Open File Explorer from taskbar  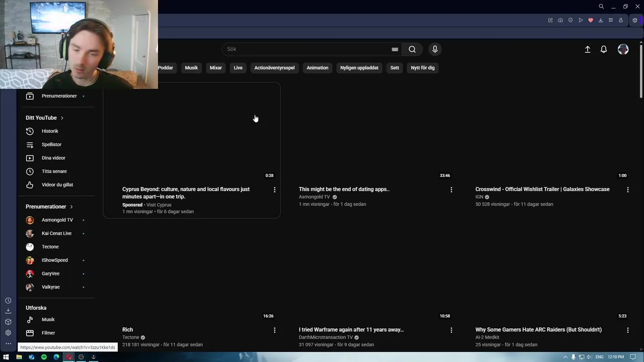[19, 357]
